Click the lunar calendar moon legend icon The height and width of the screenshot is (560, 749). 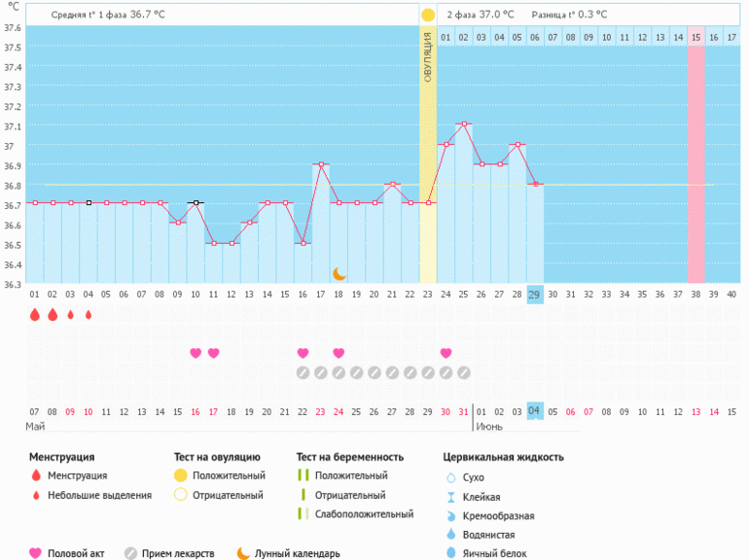pyautogui.click(x=243, y=553)
